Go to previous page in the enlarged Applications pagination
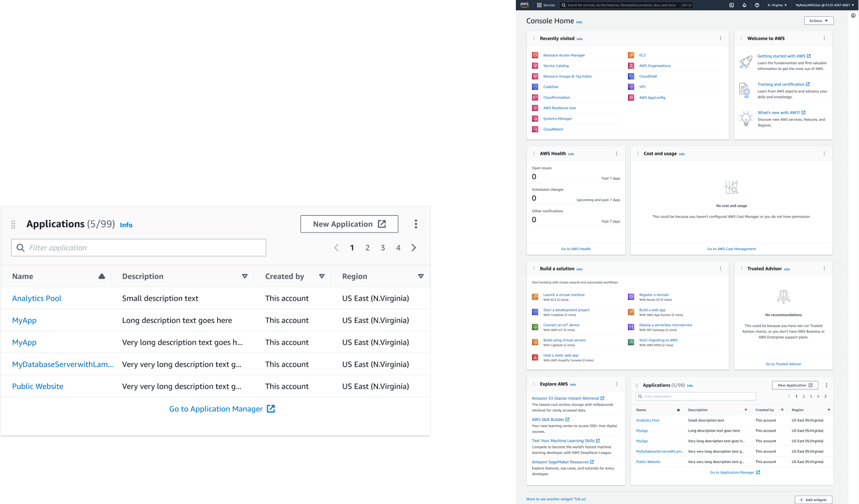This screenshot has width=859, height=504. pos(336,248)
